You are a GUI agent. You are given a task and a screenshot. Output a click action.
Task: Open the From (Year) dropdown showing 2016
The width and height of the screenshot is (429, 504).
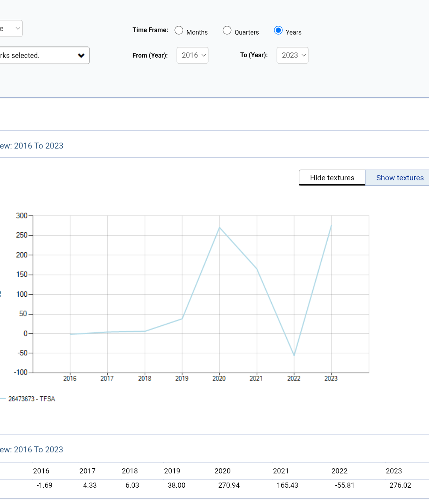pyautogui.click(x=193, y=55)
